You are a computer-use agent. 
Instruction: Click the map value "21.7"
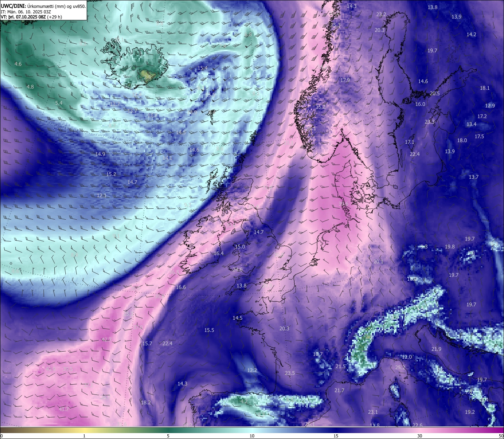pos(339,390)
